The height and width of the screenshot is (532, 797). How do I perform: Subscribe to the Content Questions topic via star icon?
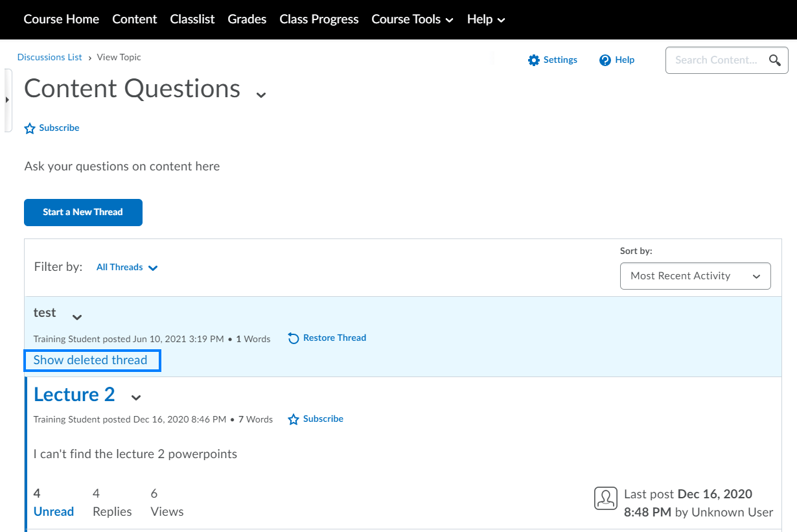30,128
